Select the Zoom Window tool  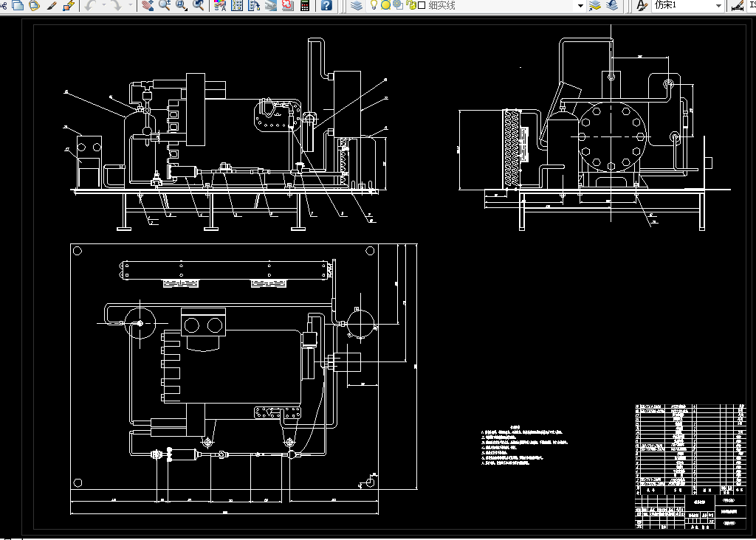click(x=182, y=5)
